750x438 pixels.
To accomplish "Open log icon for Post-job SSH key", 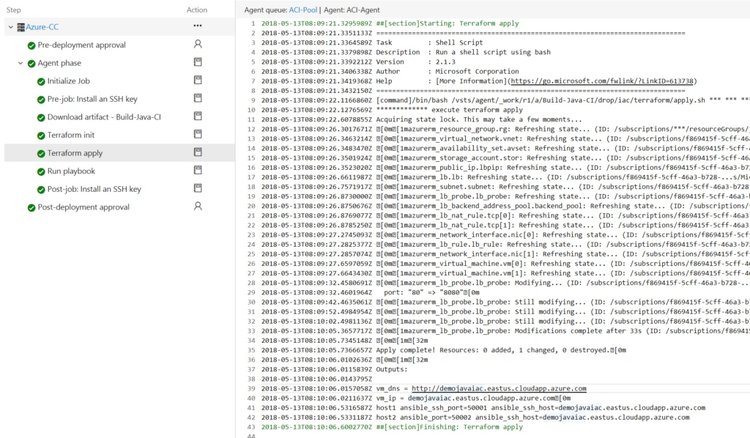I will pyautogui.click(x=198, y=188).
